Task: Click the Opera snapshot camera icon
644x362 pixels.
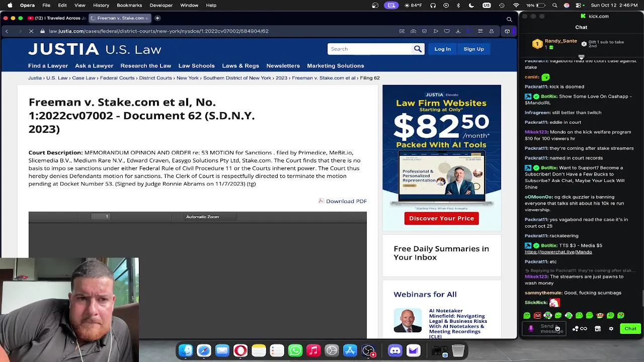Action: pos(413,31)
